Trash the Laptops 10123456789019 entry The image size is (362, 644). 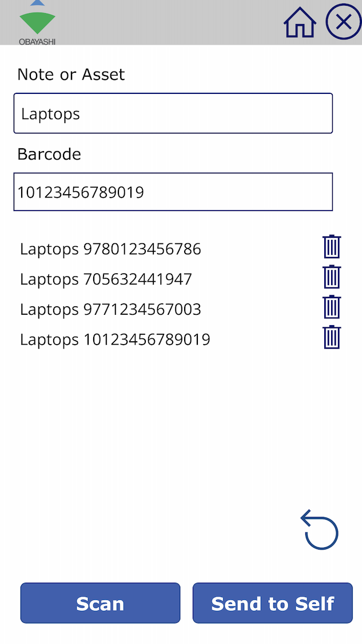click(x=332, y=337)
